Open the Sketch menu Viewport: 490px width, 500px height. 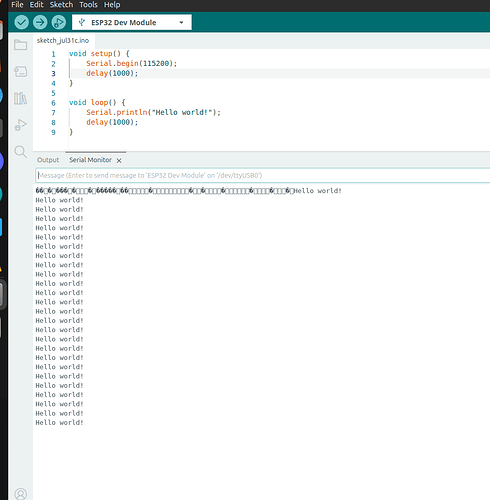coord(61,5)
